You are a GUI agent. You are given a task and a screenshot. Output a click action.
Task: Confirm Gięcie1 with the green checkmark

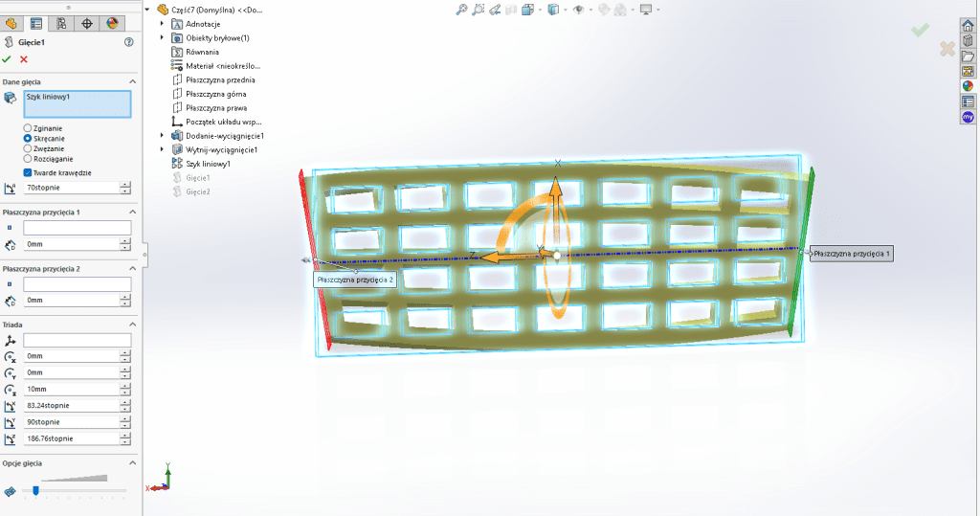8,59
